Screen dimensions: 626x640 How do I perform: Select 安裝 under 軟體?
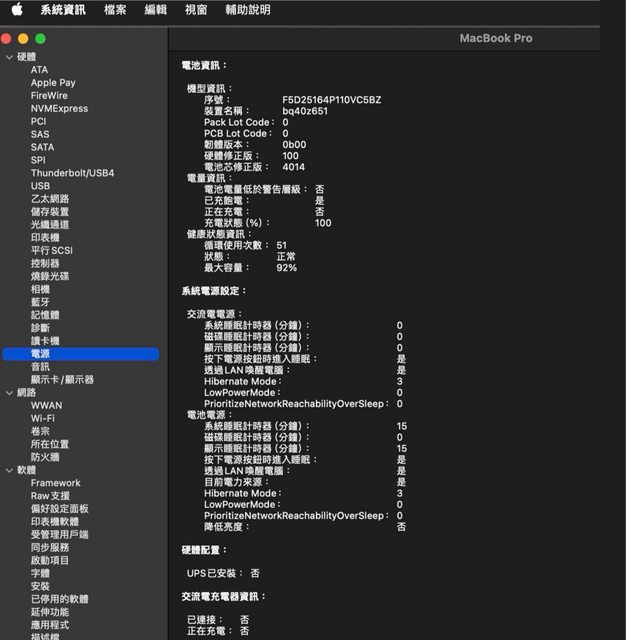click(x=40, y=587)
